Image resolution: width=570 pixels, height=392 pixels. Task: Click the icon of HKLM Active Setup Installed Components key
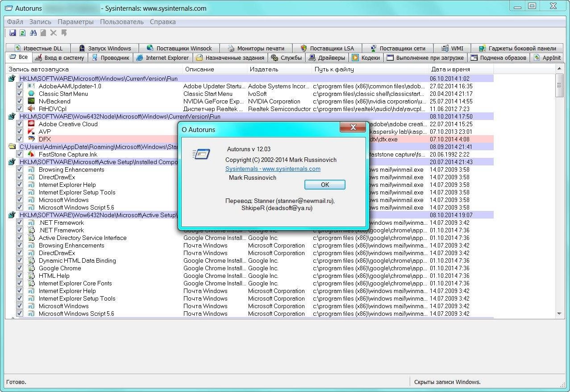click(12, 162)
